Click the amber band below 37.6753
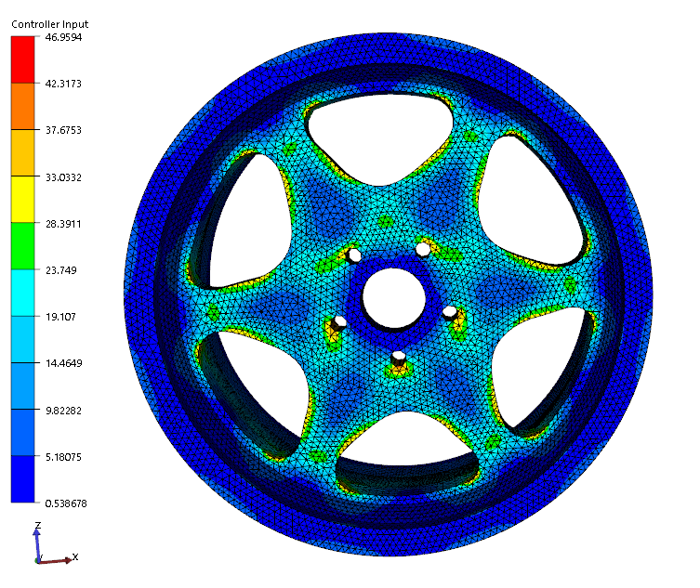The width and height of the screenshot is (700, 588). 22,152
